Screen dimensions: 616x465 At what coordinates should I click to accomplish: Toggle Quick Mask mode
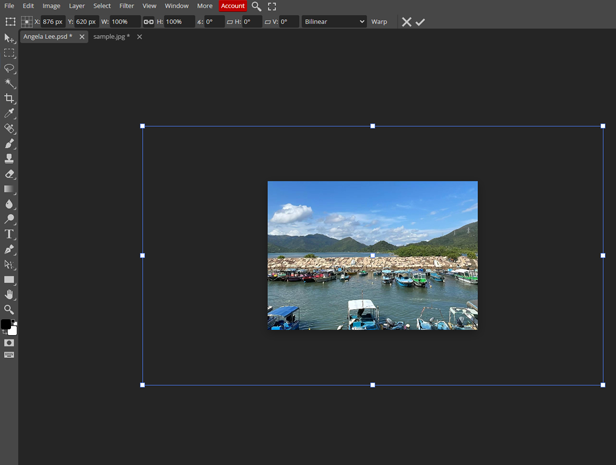(x=9, y=343)
